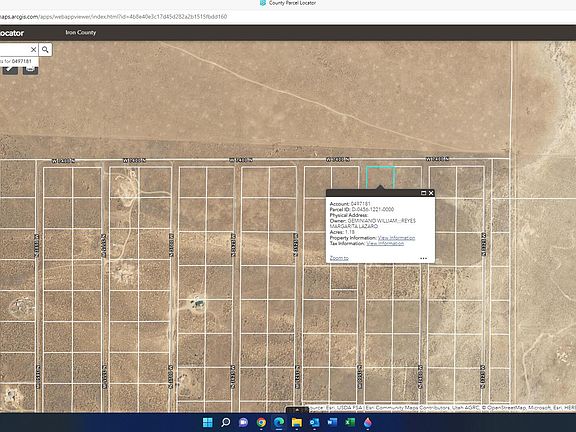Open Property Information View Information link
The height and width of the screenshot is (432, 576).
396,238
